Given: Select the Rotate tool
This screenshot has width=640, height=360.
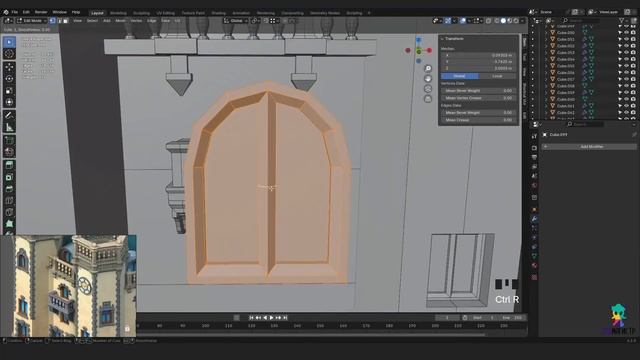Looking at the screenshot, I should 9,79.
